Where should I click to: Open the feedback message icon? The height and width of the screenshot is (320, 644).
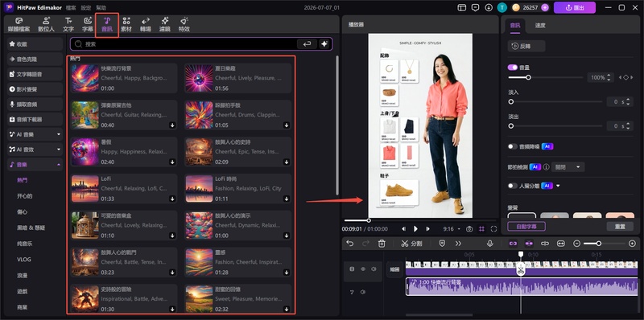tap(475, 7)
